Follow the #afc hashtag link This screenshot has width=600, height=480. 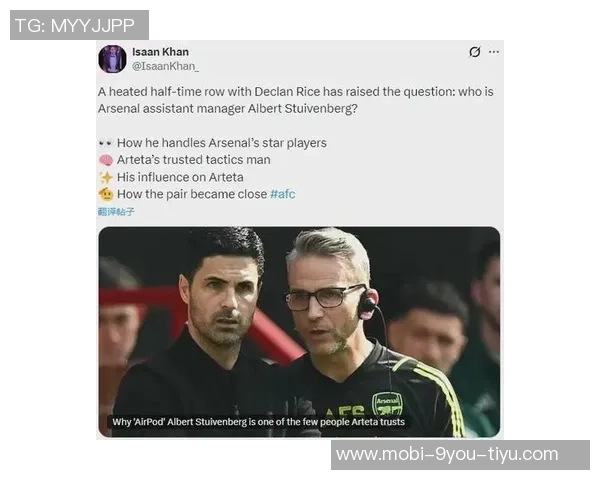pyautogui.click(x=282, y=194)
